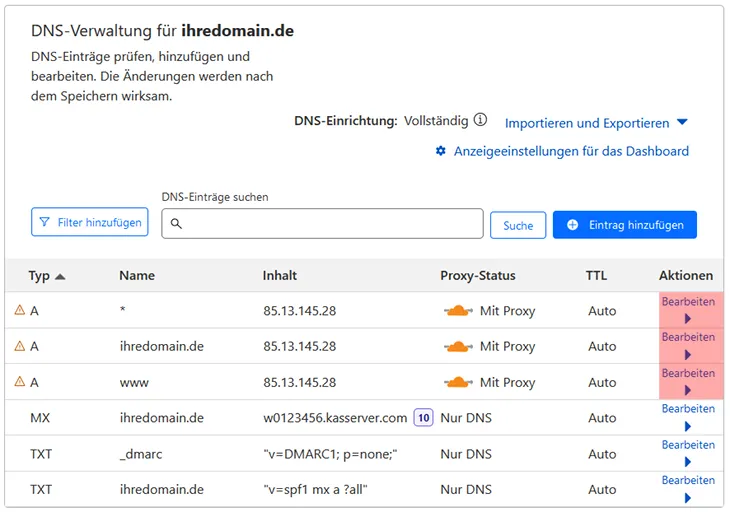The width and height of the screenshot is (730, 512).
Task: Click the Suche button
Action: pos(518,225)
